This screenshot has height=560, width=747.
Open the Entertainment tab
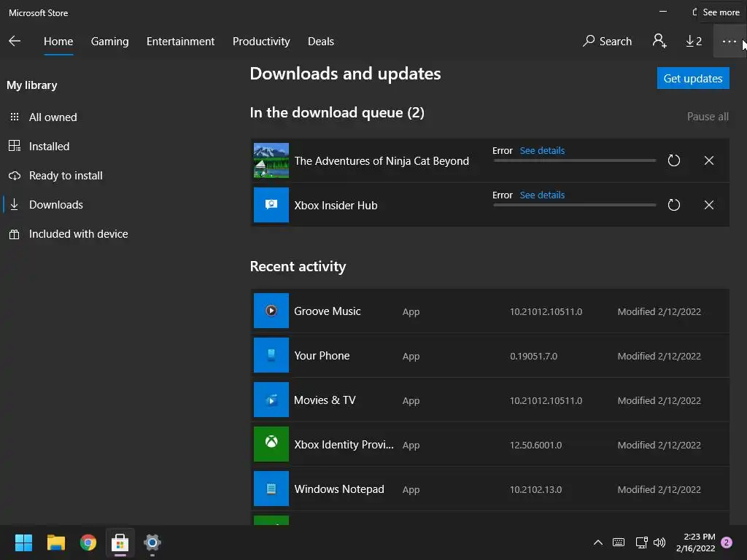point(180,42)
